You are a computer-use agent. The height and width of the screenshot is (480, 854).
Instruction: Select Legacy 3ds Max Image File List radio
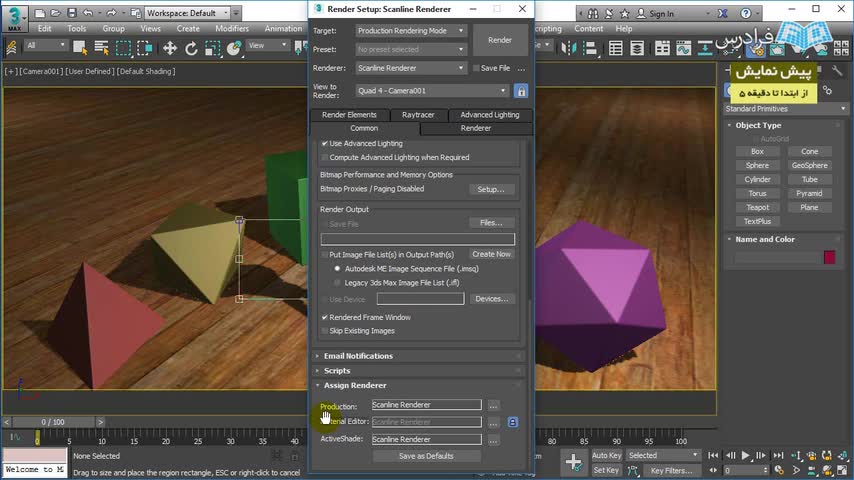coord(337,283)
